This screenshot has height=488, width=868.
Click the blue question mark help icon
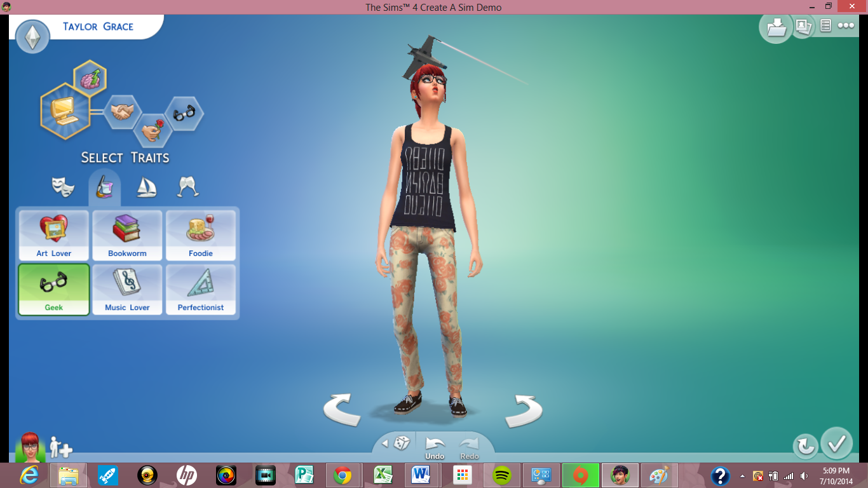tap(720, 475)
